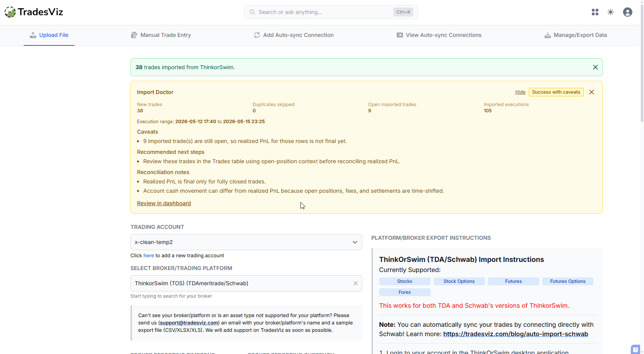Image resolution: width=644 pixels, height=354 pixels.
Task: Click the 'New trades' value 38
Action: coord(140,111)
